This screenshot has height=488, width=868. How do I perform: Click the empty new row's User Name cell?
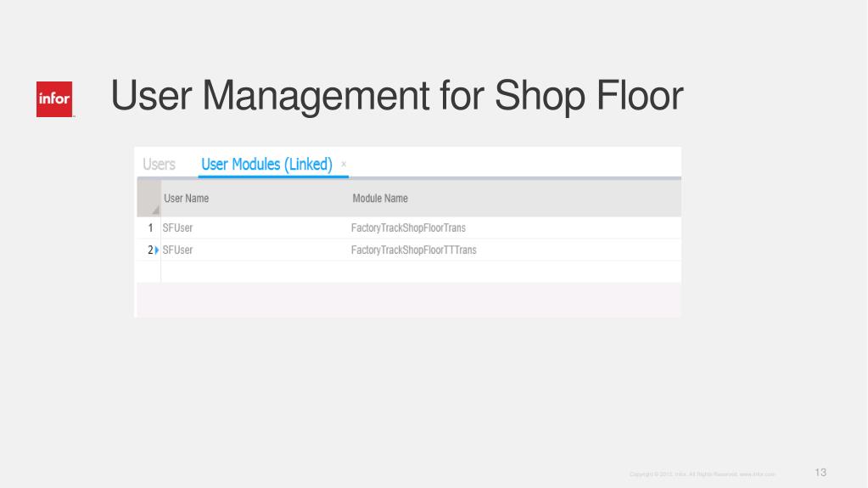point(255,272)
